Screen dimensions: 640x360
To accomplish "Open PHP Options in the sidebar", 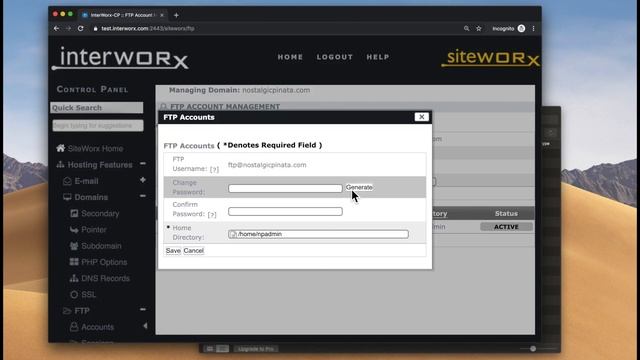I will [x=104, y=262].
